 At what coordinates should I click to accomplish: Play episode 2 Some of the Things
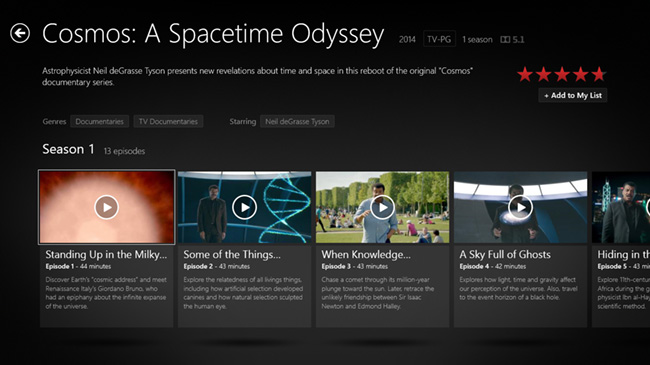tap(245, 207)
